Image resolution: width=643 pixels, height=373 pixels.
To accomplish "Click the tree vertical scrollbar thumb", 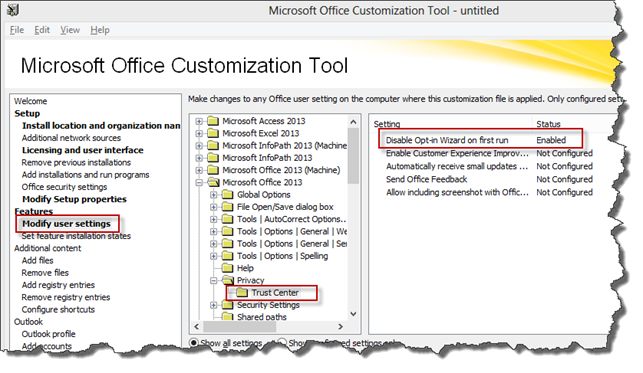I will (x=353, y=156).
